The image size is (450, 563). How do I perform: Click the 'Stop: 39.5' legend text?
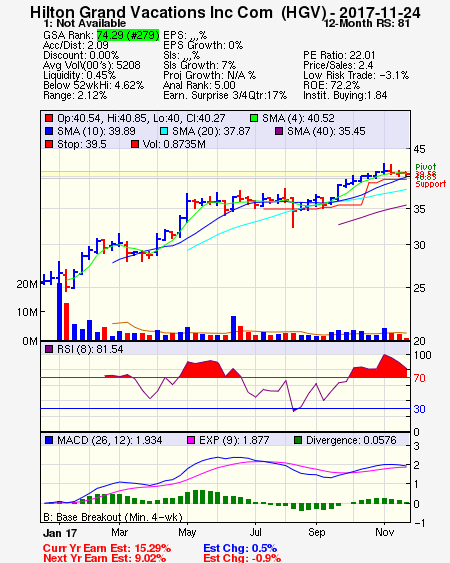click(82, 144)
